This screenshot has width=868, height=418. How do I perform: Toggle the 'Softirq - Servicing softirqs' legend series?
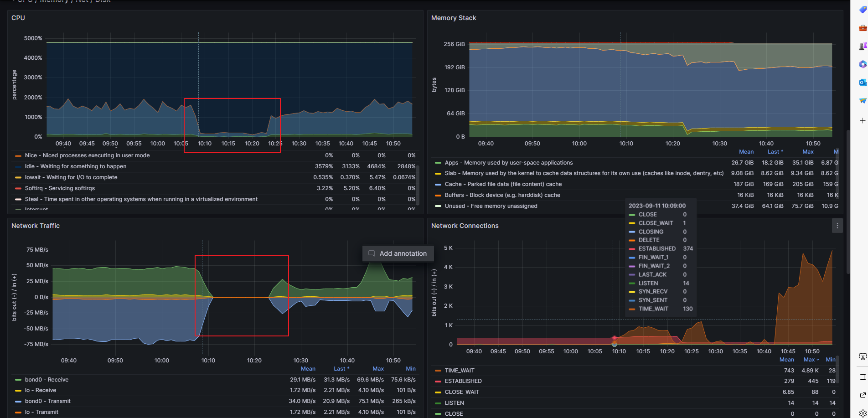[60, 188]
